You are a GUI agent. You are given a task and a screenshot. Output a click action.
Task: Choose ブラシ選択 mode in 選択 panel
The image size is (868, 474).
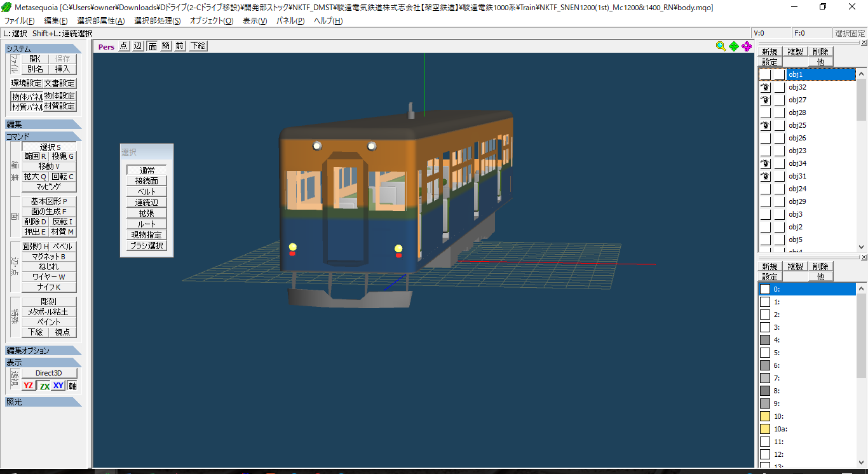click(147, 245)
